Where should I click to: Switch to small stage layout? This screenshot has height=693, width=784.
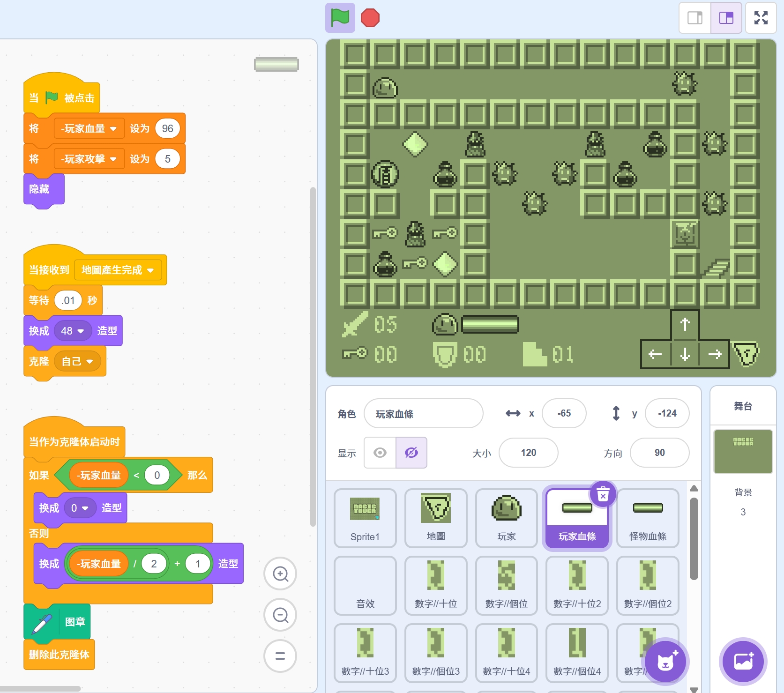point(694,18)
